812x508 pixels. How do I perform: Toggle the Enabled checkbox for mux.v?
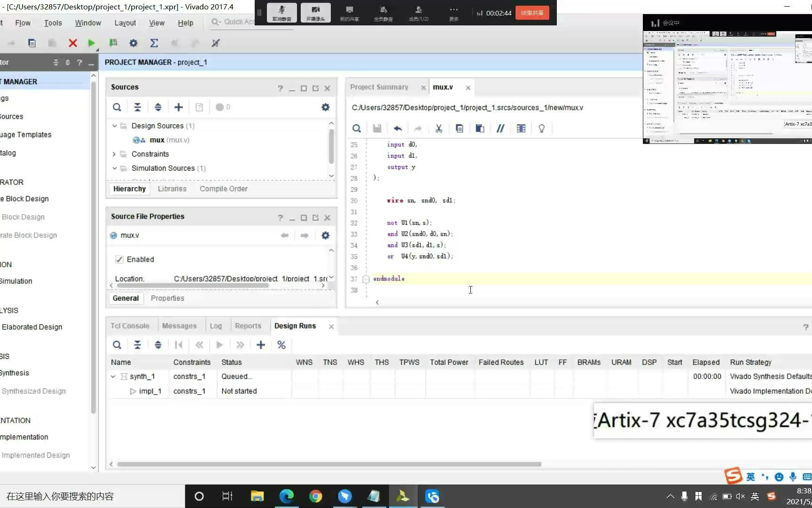click(x=119, y=259)
